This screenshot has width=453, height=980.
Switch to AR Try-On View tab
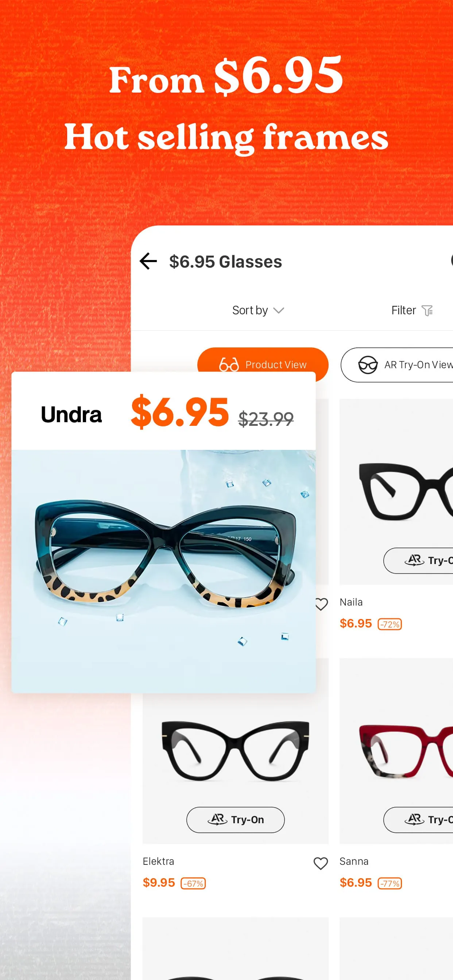point(397,365)
